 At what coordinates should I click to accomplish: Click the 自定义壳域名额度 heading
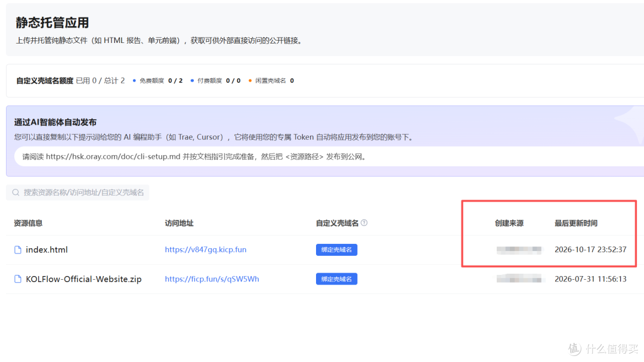point(45,81)
